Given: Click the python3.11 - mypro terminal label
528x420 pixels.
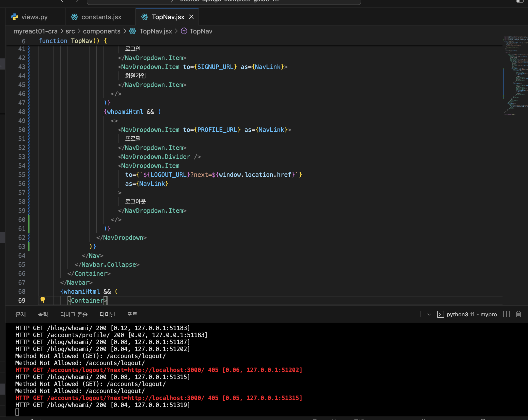Looking at the screenshot, I should coord(472,314).
